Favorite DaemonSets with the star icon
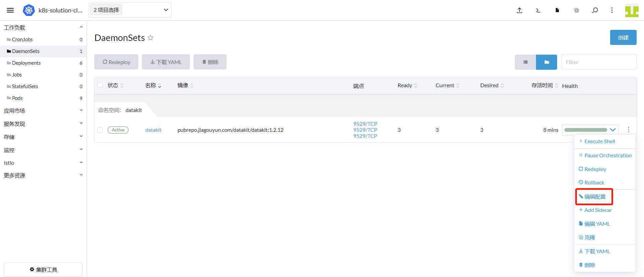This screenshot has width=644, height=277. coord(151,38)
